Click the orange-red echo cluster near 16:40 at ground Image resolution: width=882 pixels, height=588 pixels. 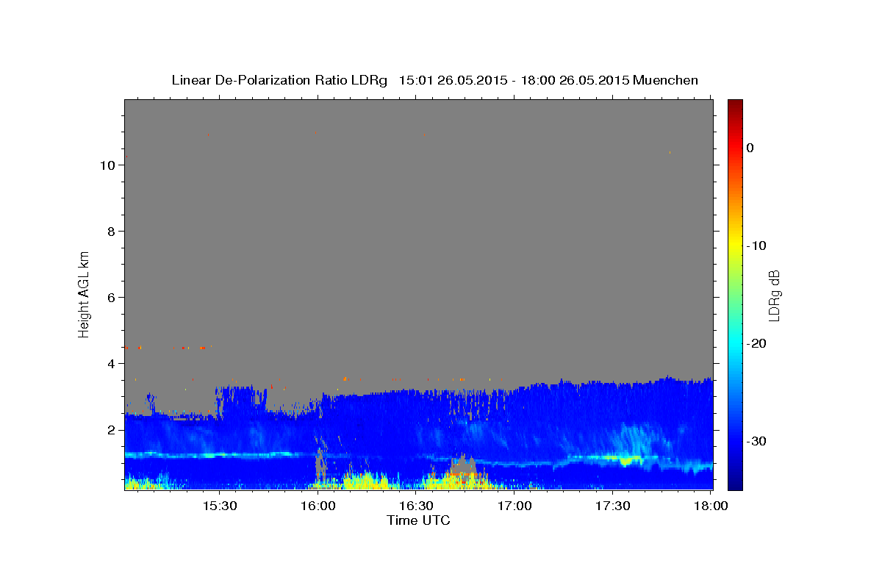click(x=457, y=479)
